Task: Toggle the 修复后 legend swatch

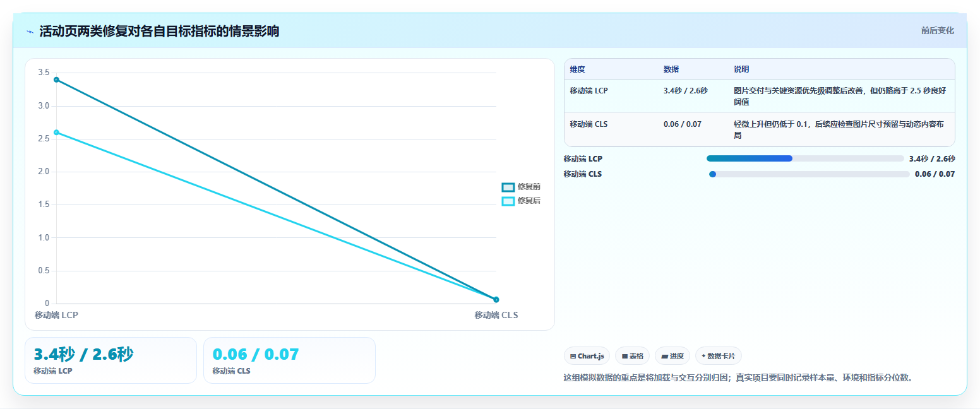Action: point(508,201)
